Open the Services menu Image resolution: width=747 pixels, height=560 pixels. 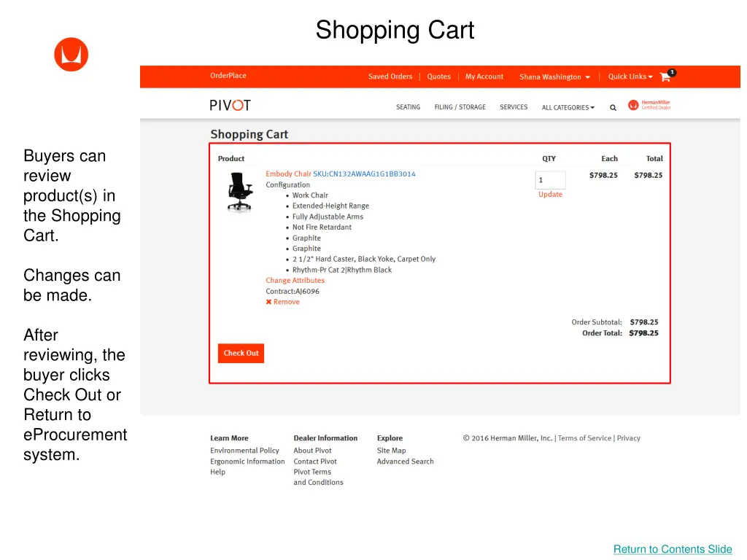(514, 107)
